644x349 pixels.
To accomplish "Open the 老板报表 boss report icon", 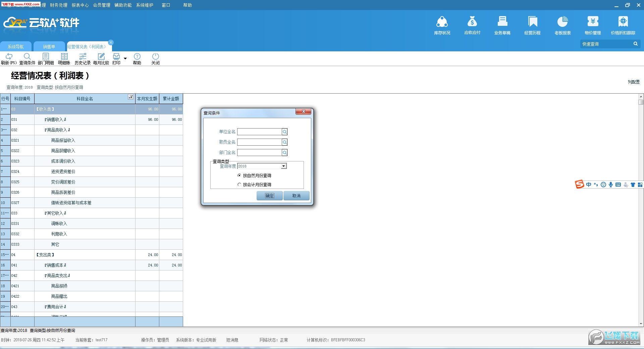I will [562, 25].
